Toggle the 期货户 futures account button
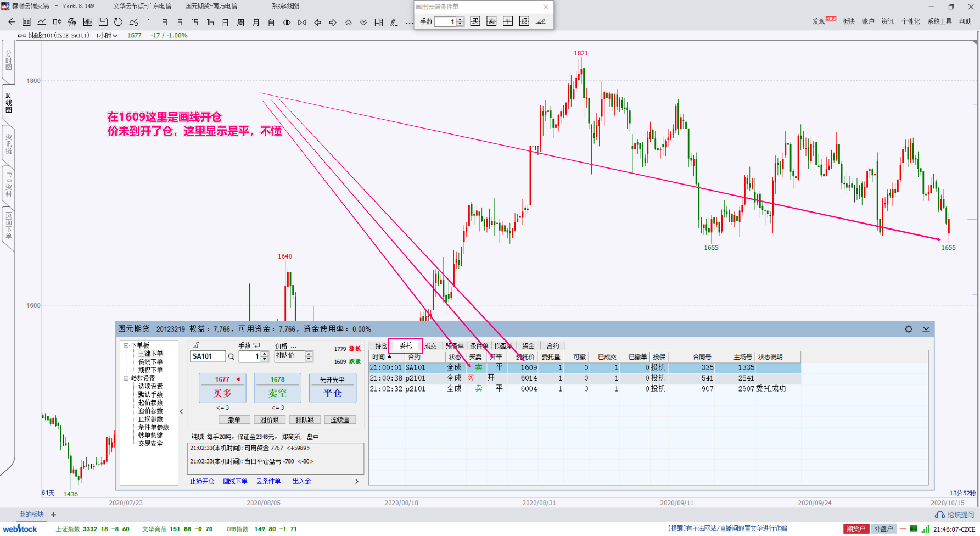Viewport: 980px width, 536px height. pos(856,529)
